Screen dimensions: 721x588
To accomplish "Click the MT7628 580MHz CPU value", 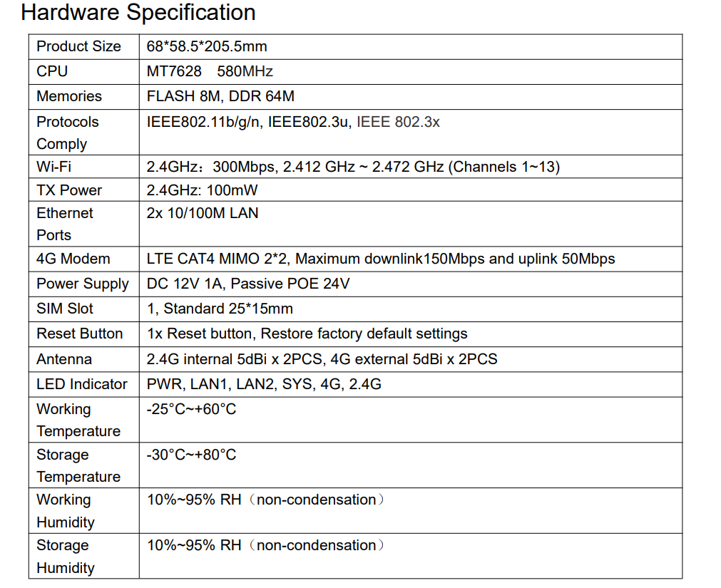I will (x=210, y=71).
